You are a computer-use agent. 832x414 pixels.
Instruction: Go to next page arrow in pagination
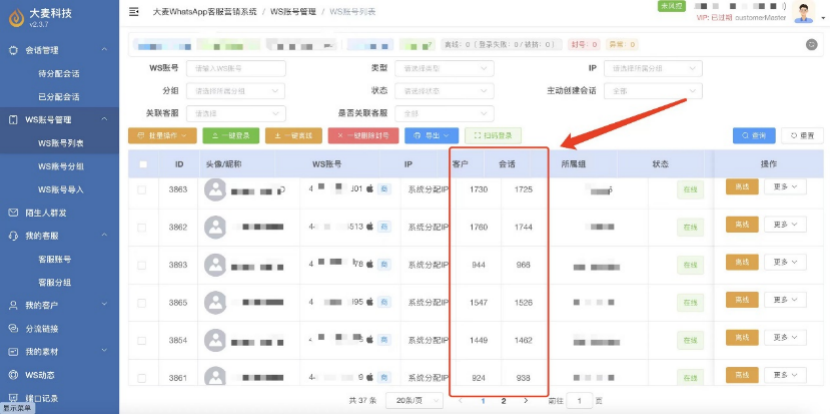pyautogui.click(x=526, y=401)
